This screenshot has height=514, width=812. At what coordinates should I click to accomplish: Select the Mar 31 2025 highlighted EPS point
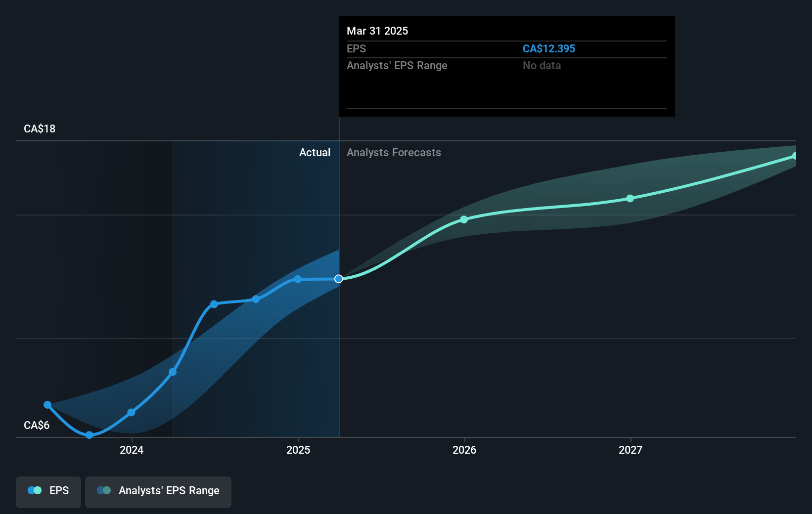point(339,279)
